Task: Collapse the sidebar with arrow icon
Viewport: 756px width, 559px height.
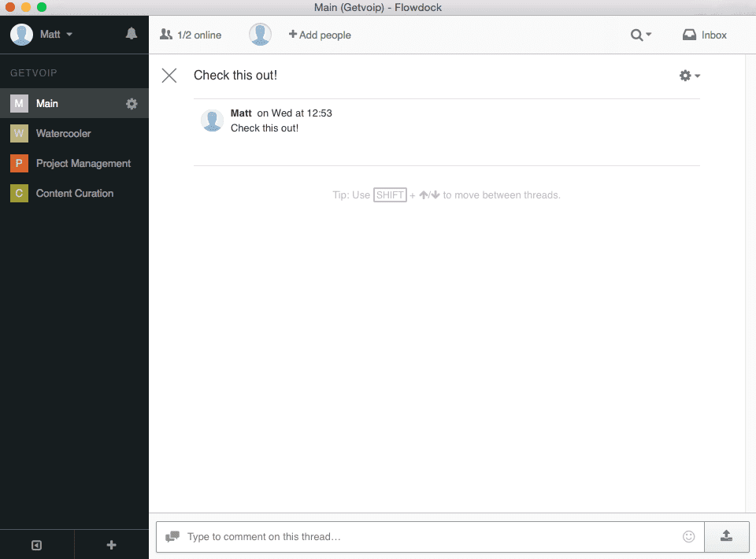Action: click(37, 545)
